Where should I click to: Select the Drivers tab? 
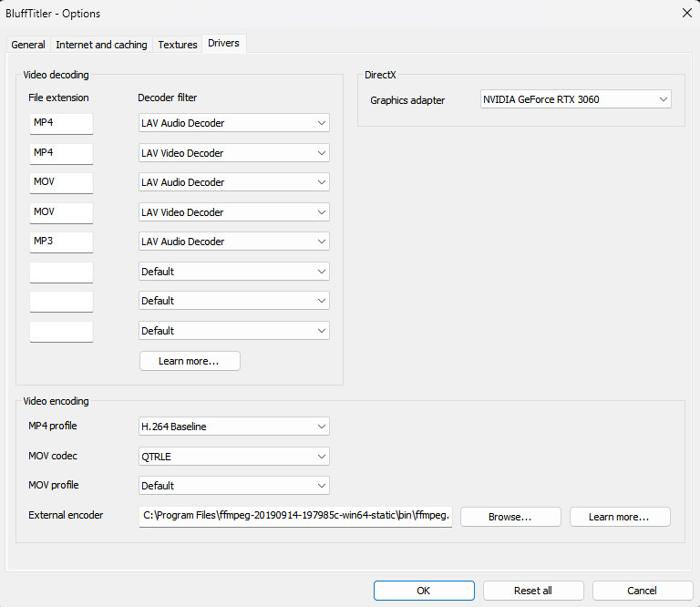(223, 44)
